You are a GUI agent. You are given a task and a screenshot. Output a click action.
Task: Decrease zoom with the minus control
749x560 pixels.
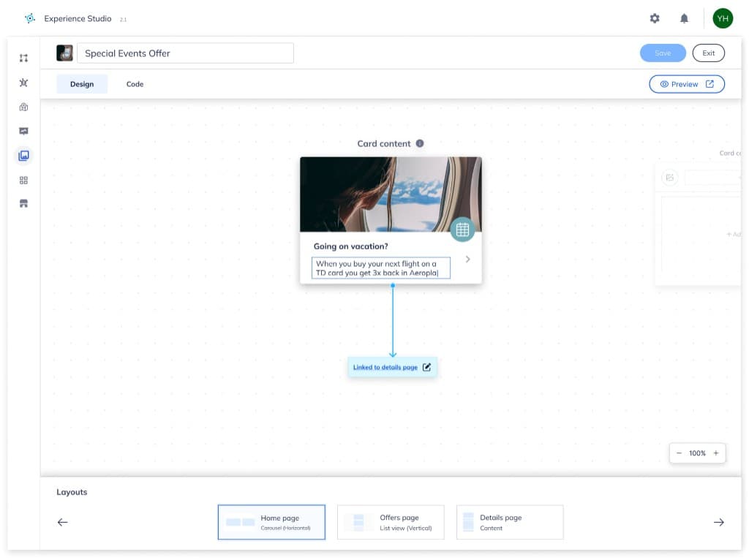click(x=679, y=453)
